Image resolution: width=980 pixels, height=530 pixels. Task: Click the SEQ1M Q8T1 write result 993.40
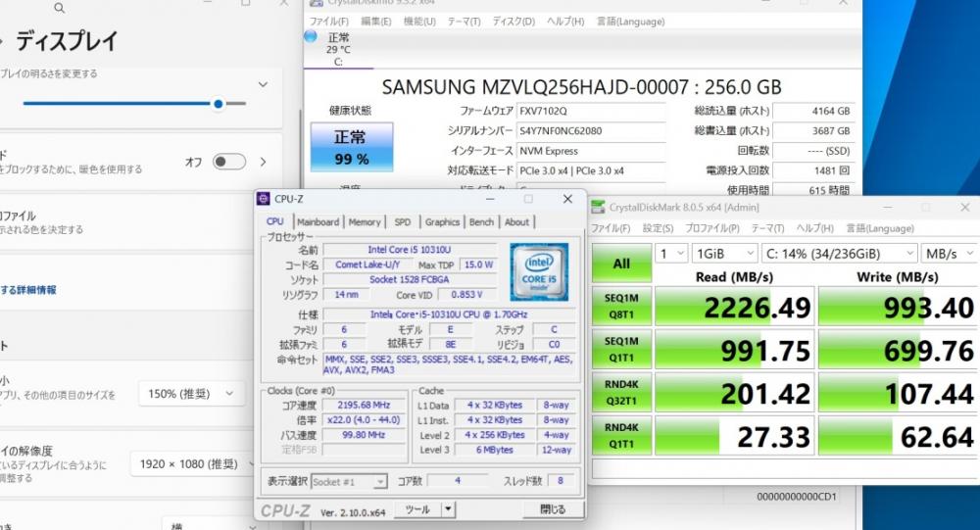(x=898, y=307)
